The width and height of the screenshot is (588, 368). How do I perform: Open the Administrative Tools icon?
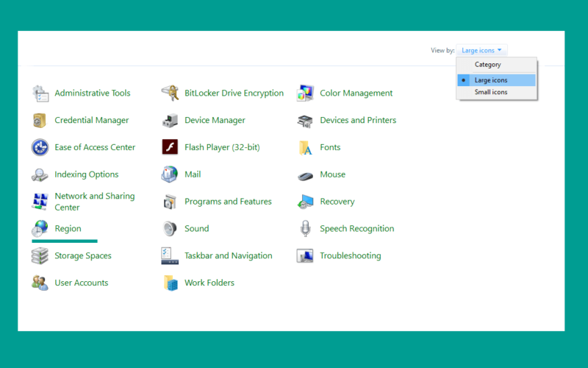pos(40,93)
